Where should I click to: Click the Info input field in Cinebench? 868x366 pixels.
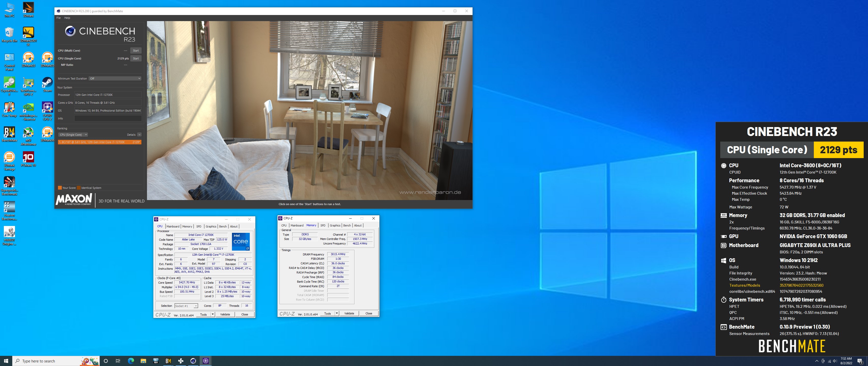108,118
